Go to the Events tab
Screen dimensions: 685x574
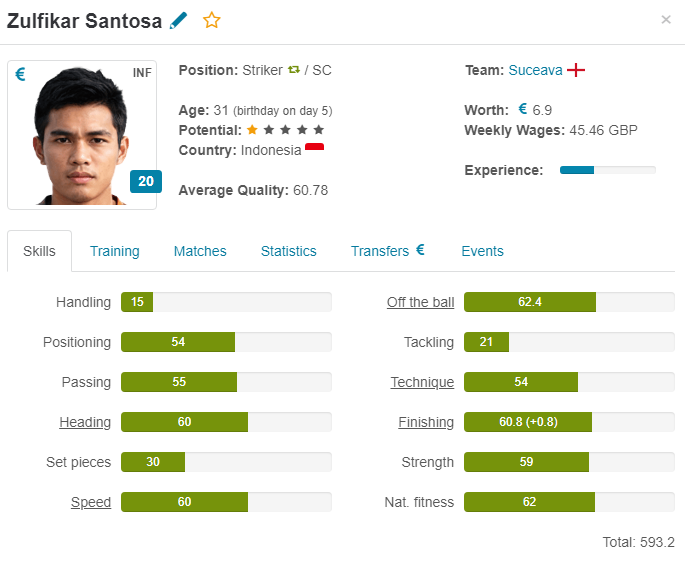click(482, 251)
